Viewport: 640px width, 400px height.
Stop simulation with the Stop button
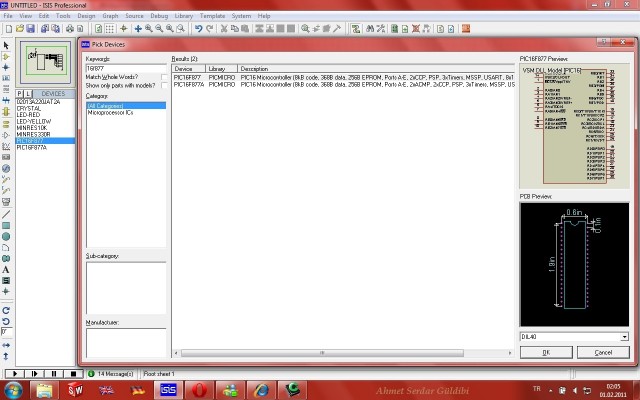pyautogui.click(x=73, y=373)
